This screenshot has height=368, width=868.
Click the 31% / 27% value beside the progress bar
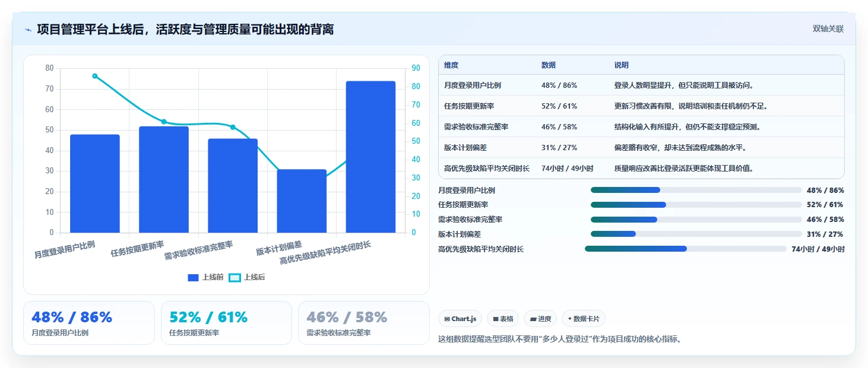point(825,234)
